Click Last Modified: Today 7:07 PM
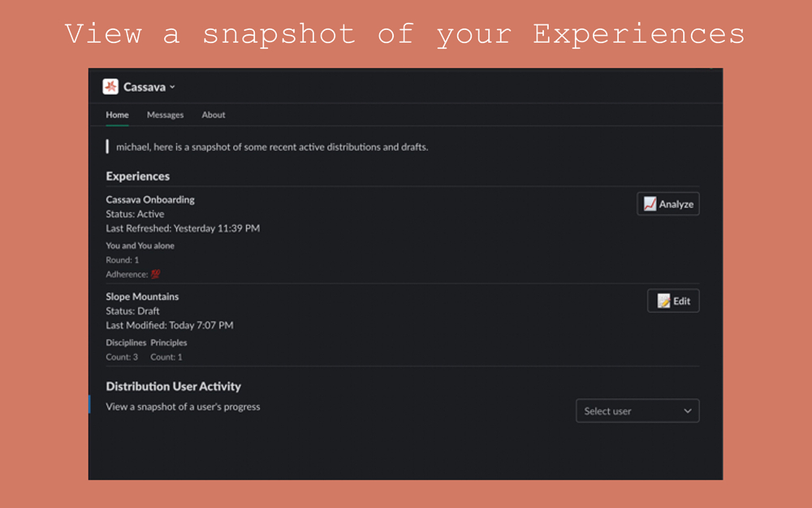The width and height of the screenshot is (812, 508). [170, 326]
